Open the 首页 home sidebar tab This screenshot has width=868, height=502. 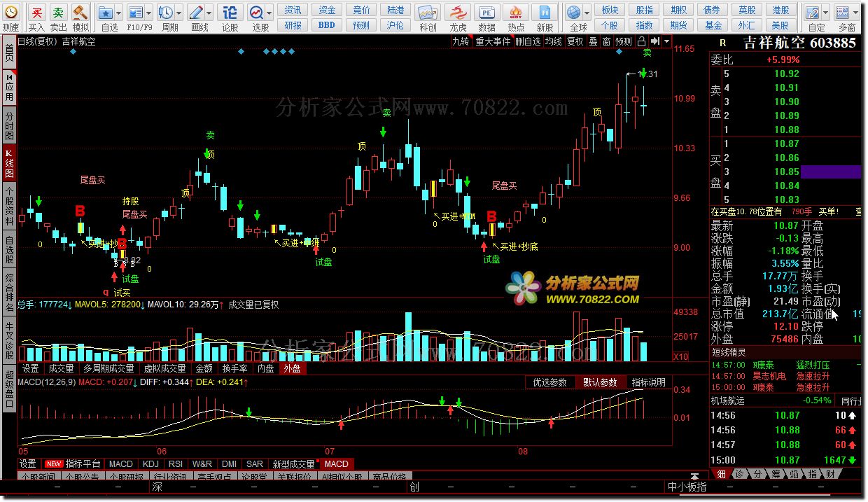(x=8, y=53)
